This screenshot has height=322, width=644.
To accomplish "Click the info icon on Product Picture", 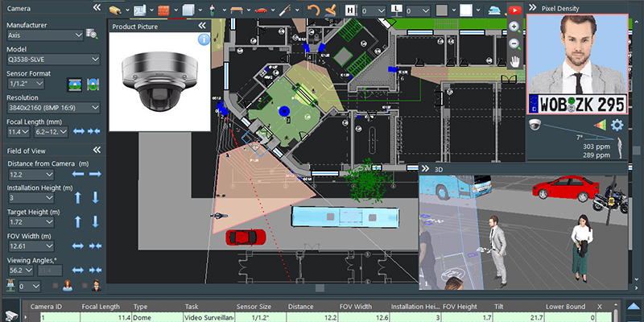I will [204, 39].
